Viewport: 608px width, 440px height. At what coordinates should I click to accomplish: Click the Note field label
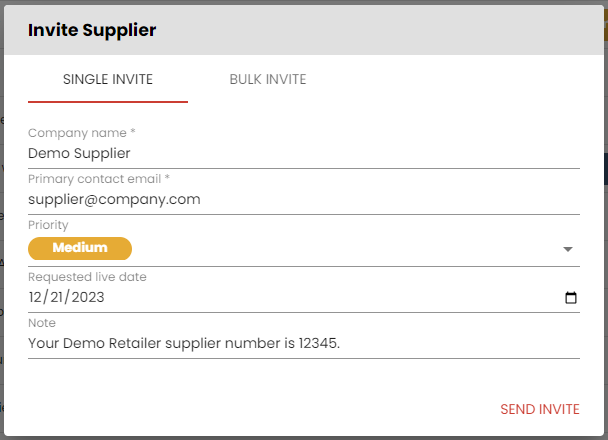click(x=42, y=323)
